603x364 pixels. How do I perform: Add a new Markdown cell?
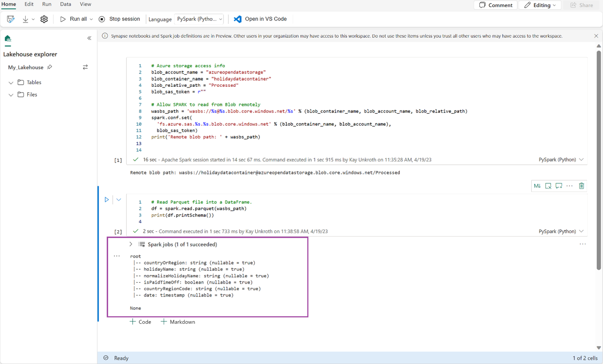coord(178,322)
